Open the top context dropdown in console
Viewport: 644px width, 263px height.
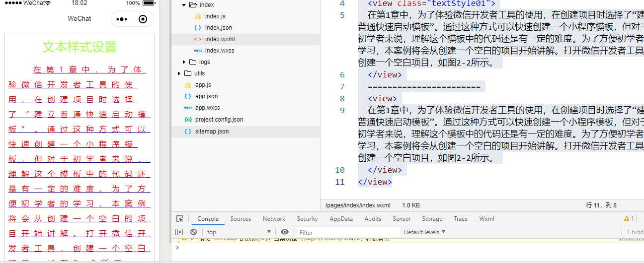(239, 232)
